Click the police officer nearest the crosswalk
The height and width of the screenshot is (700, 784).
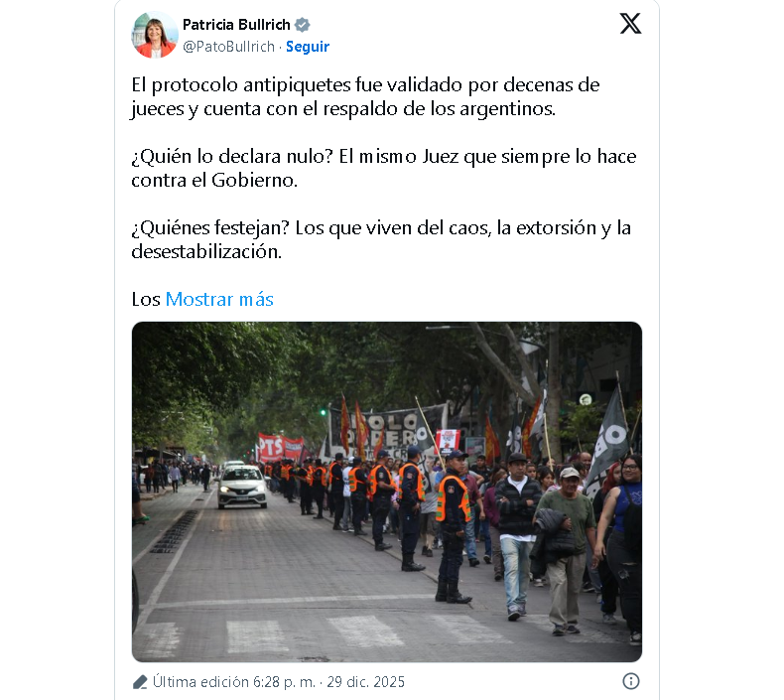tap(453, 526)
